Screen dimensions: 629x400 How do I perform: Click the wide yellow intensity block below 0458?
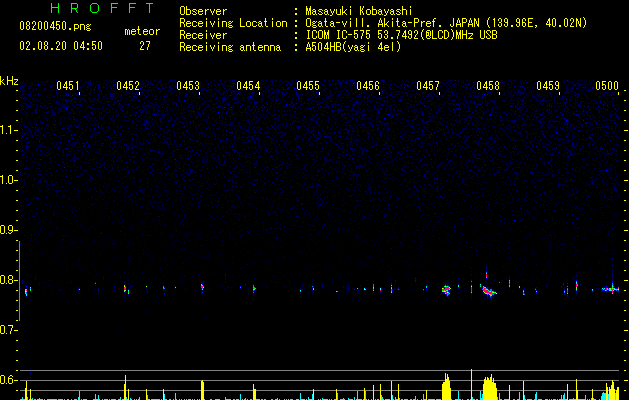click(490, 388)
